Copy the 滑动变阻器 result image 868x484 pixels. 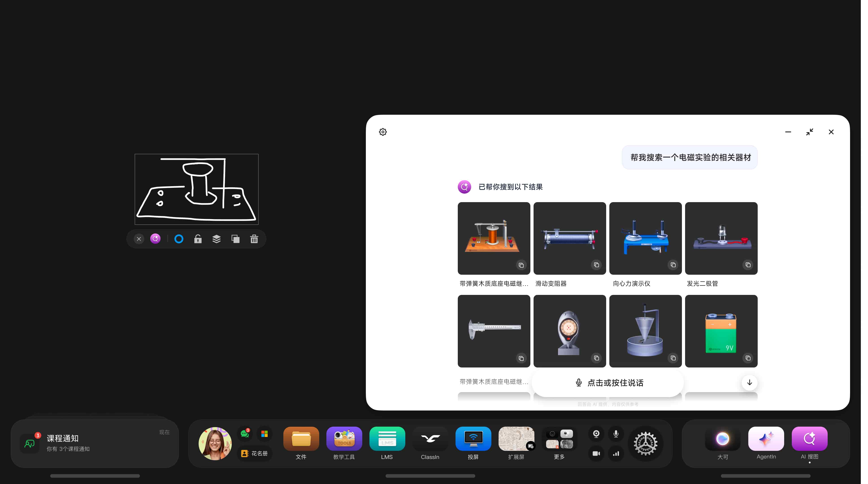tap(597, 265)
